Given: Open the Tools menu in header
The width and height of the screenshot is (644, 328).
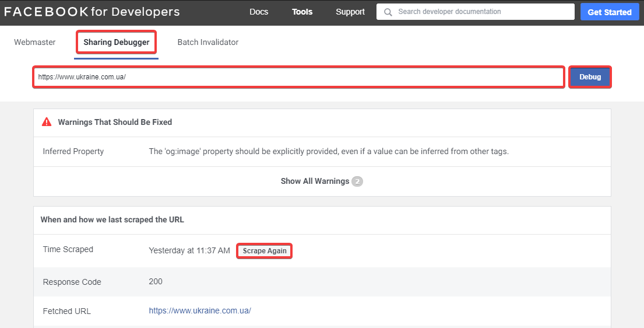Looking at the screenshot, I should [x=302, y=12].
